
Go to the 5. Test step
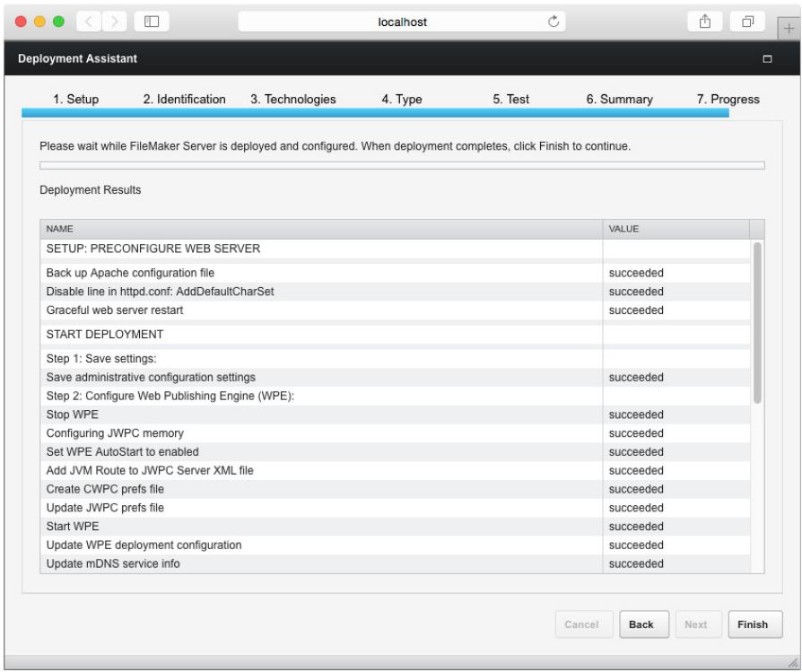[x=511, y=100]
